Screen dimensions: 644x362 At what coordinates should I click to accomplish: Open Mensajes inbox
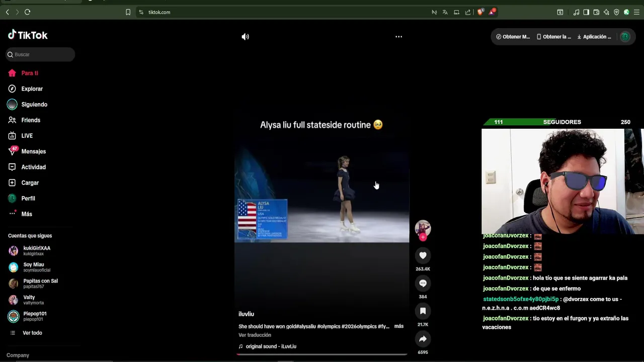point(27,151)
